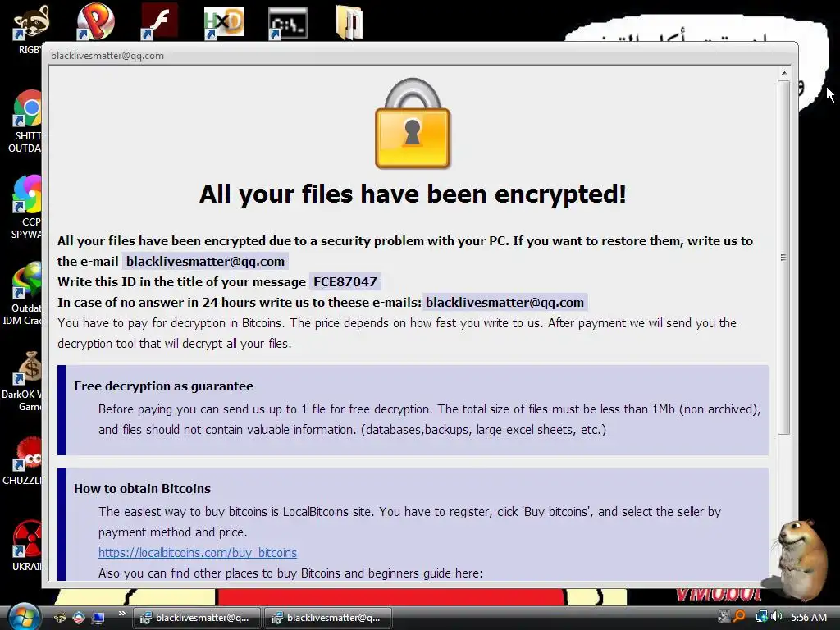Screen dimensions: 840x630
Task: Open the localbitcoins.com buy_bitcoins link
Action: point(197,552)
